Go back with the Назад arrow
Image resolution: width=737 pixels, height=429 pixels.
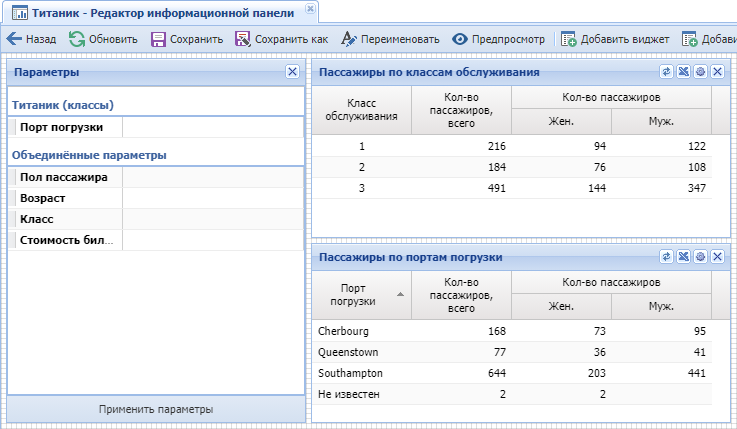pos(31,39)
